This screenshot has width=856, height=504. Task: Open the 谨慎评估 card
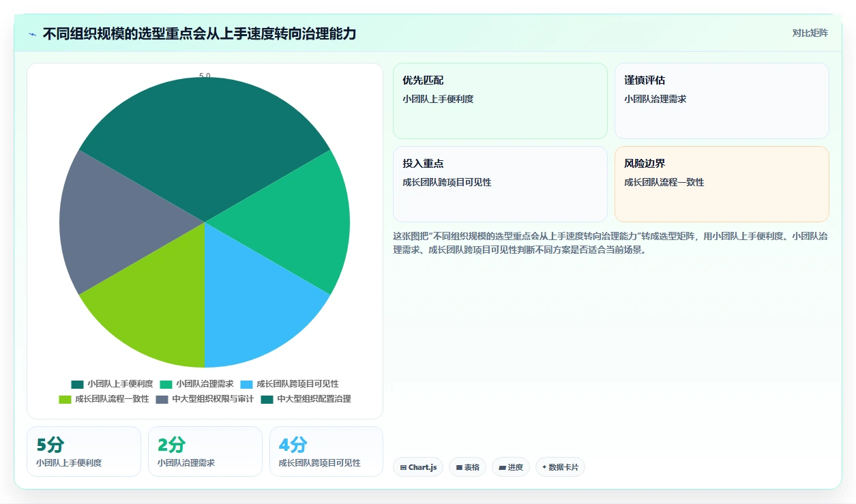722,101
